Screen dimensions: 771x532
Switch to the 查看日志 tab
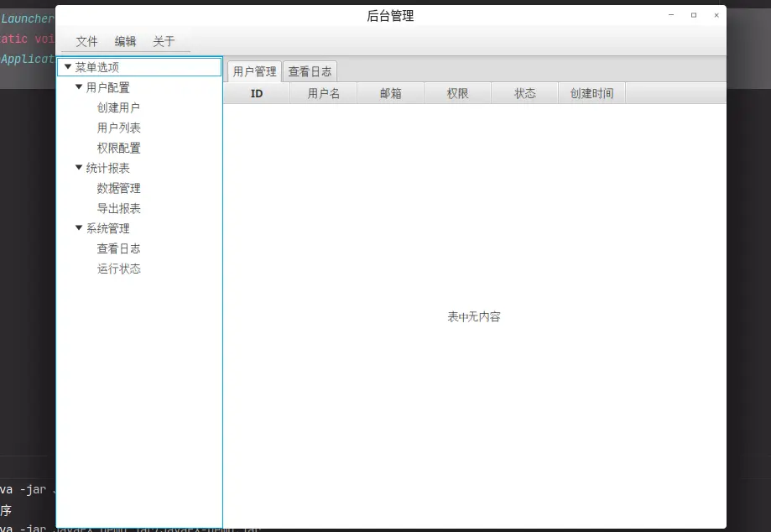pyautogui.click(x=310, y=72)
